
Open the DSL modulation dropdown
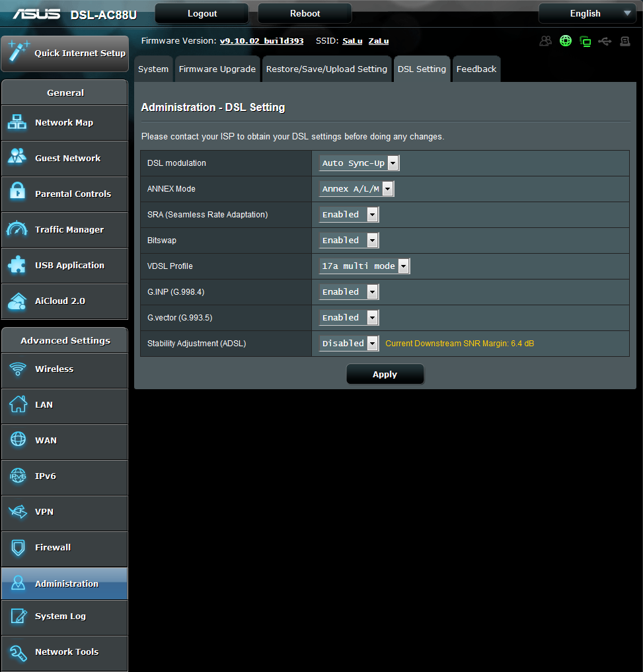[359, 163]
